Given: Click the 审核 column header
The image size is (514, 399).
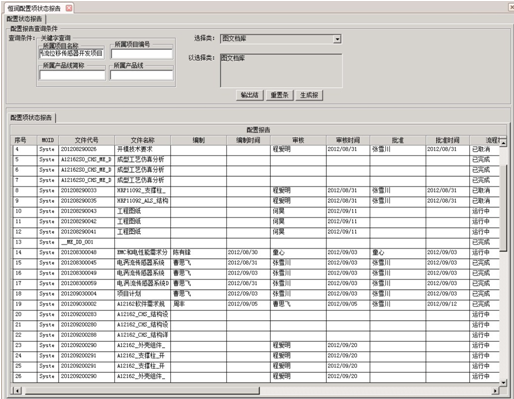Looking at the screenshot, I should coord(298,140).
